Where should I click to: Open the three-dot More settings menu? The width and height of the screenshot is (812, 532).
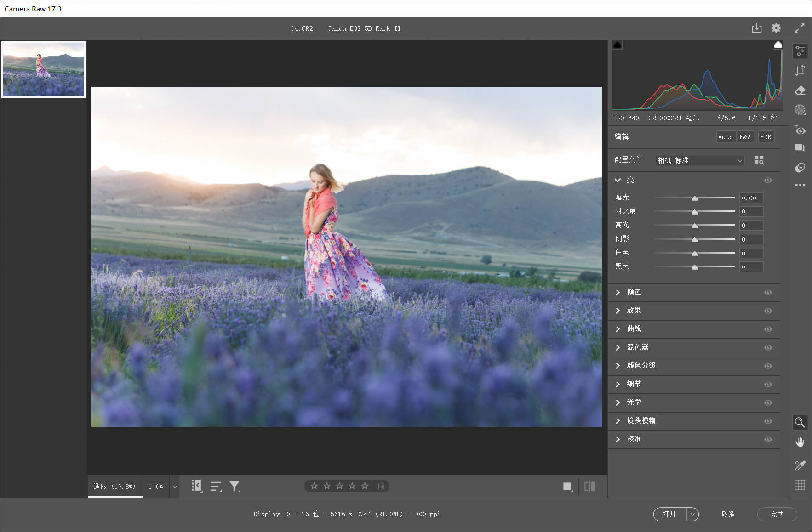(800, 185)
